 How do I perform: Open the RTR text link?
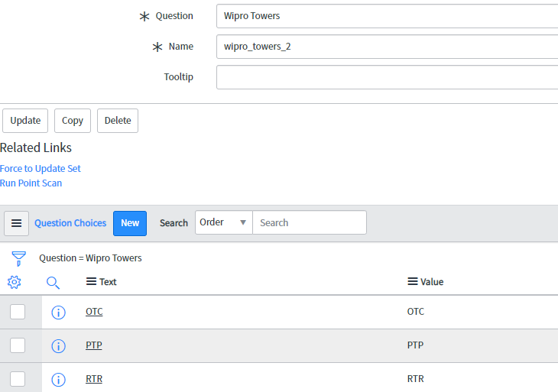tap(94, 379)
